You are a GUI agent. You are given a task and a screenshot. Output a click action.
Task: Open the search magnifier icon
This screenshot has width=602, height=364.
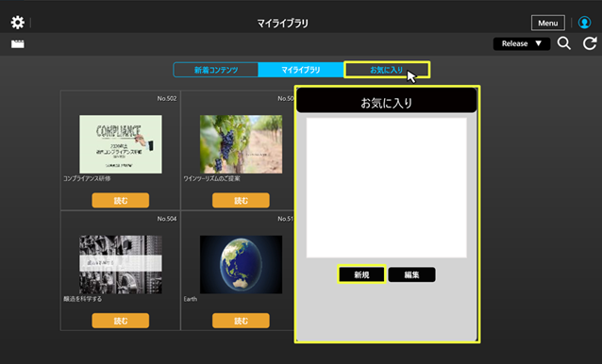point(564,43)
